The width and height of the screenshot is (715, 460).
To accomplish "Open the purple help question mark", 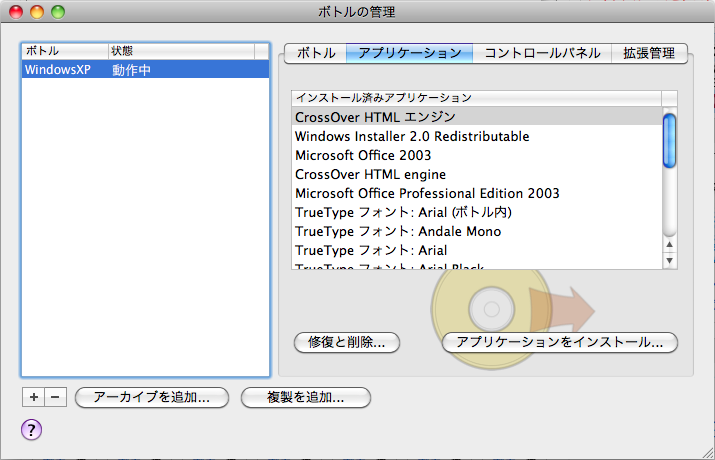I will pyautogui.click(x=31, y=429).
